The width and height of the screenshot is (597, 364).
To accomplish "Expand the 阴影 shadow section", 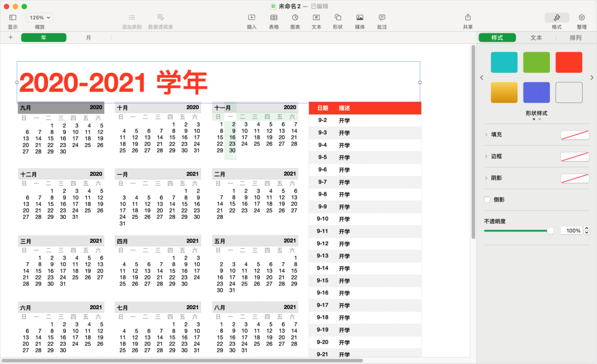I will [x=486, y=178].
